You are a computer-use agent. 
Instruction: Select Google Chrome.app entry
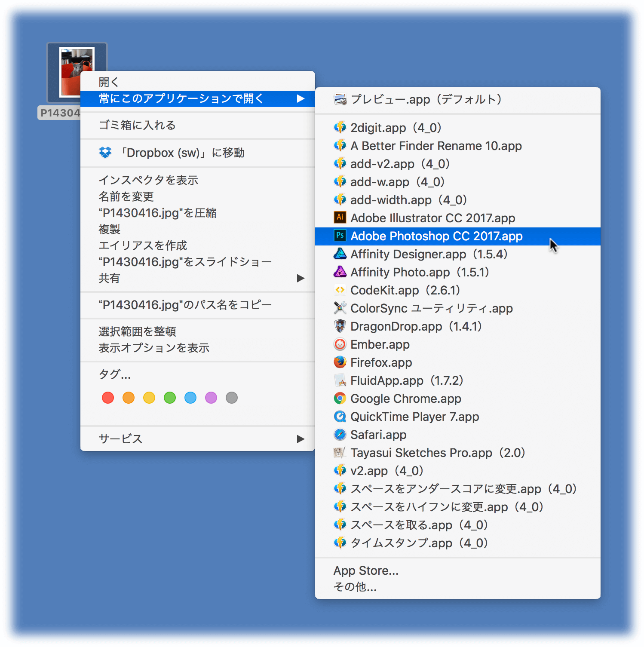(458, 399)
